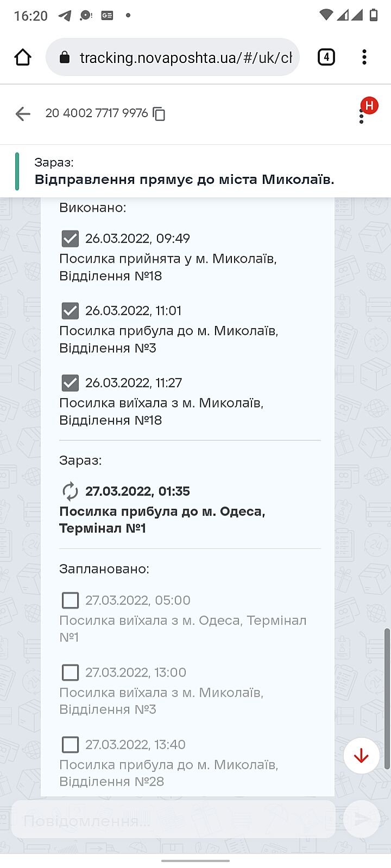Image resolution: width=391 pixels, height=868 pixels.
Task: Check the planned 27.03.2022, 13:40 checkbox
Action: click(x=70, y=745)
